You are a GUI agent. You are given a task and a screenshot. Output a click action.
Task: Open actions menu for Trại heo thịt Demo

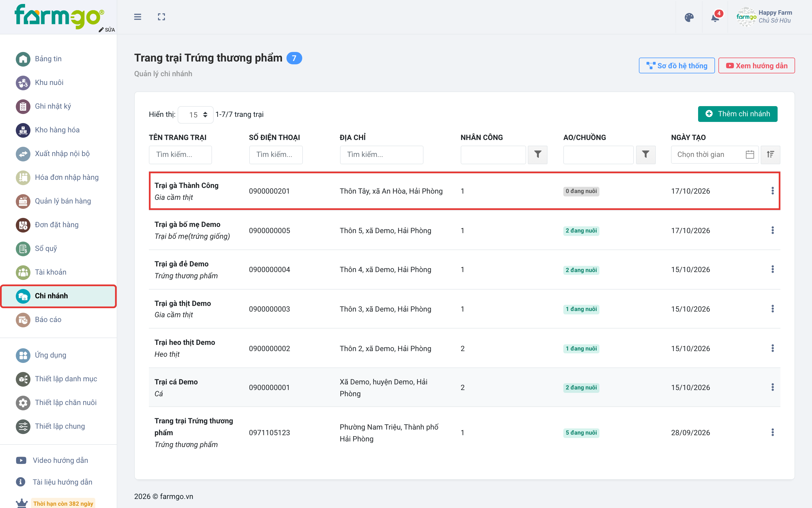[773, 348]
